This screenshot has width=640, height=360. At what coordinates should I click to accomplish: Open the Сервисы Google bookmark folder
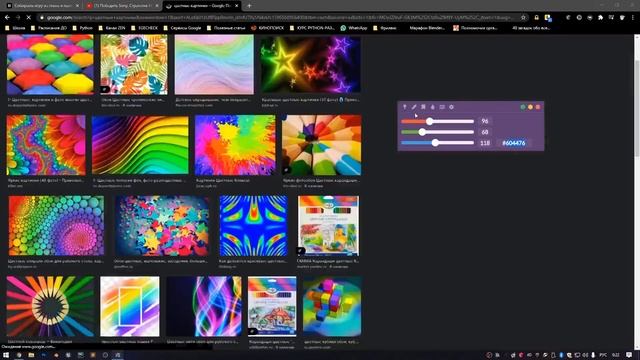pos(182,28)
